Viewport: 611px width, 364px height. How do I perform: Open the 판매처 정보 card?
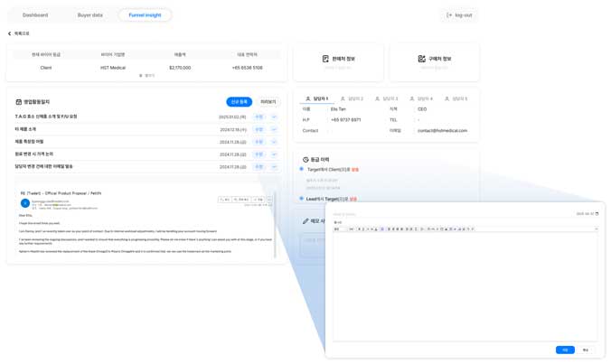[338, 62]
